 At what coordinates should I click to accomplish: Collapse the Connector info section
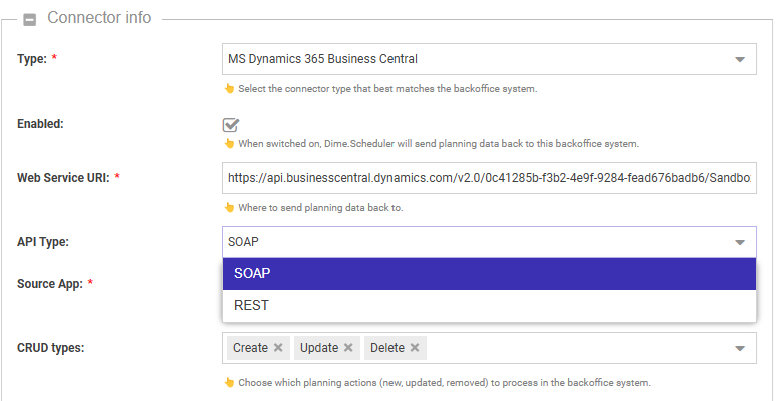[30, 19]
